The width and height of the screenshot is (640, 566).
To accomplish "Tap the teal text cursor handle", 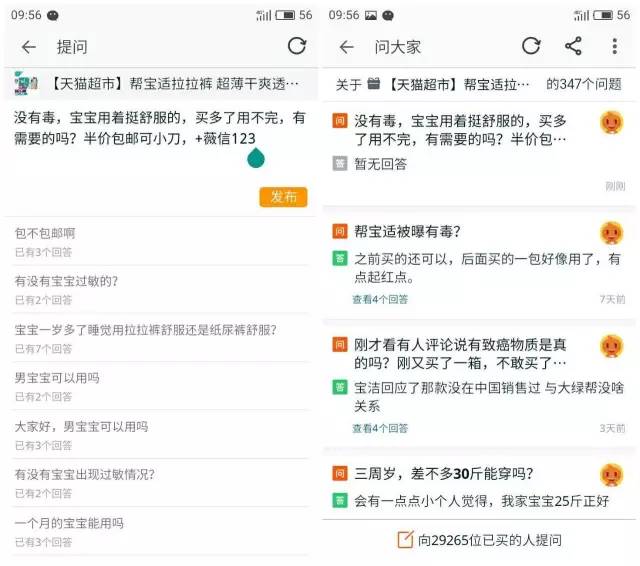I will tap(256, 158).
